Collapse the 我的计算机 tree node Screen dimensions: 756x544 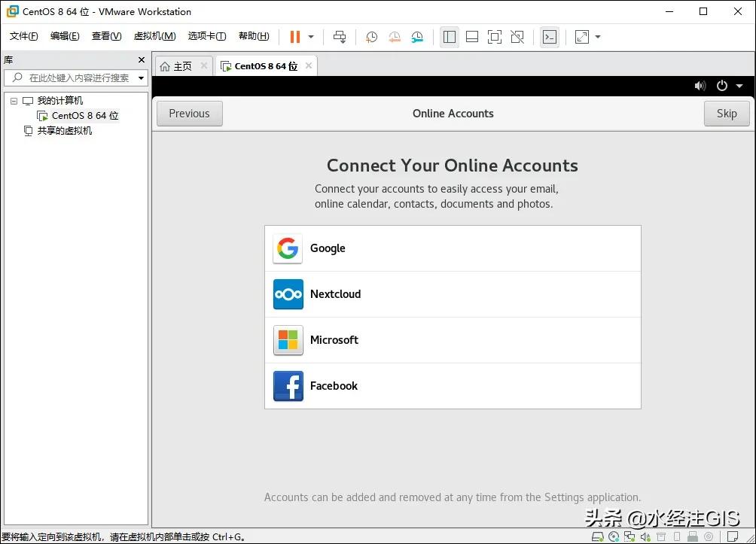tap(14, 101)
